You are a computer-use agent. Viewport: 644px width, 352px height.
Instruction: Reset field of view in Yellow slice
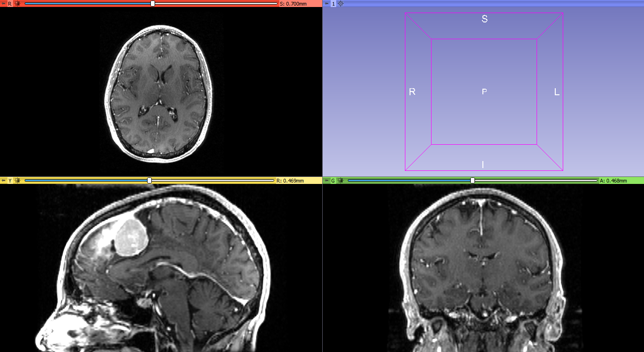[x=17, y=180]
